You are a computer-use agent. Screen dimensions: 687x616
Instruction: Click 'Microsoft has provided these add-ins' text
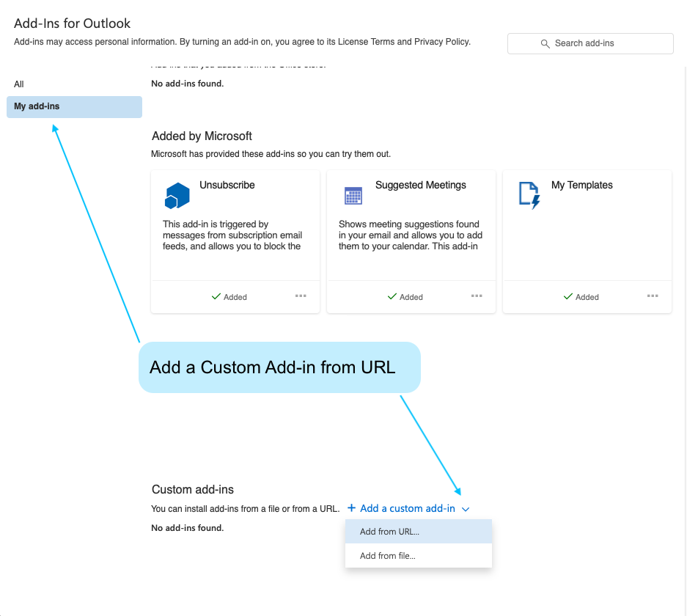[271, 154]
